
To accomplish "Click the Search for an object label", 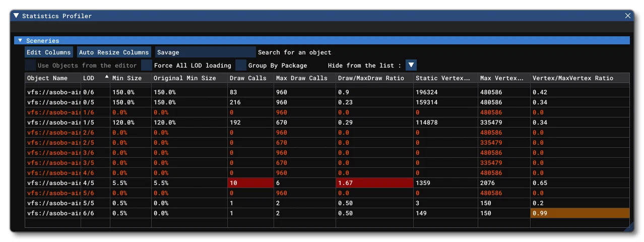I will click(295, 52).
